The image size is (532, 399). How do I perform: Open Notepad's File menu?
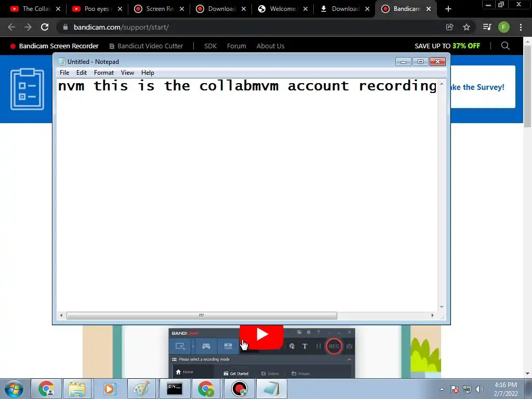[64, 73]
